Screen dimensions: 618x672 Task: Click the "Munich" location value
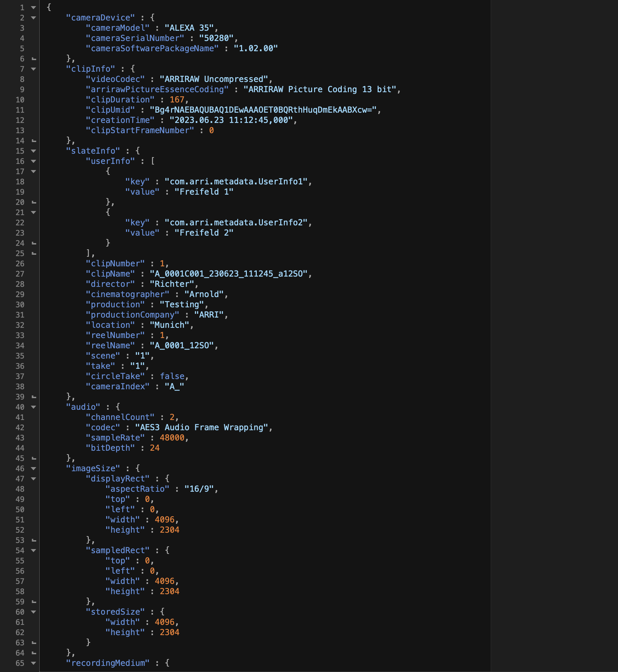coord(169,325)
